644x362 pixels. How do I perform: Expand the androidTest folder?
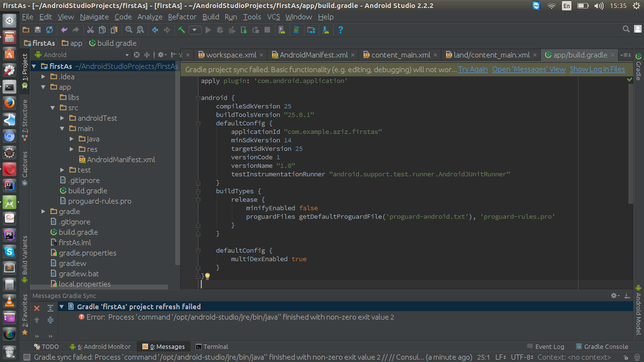62,118
